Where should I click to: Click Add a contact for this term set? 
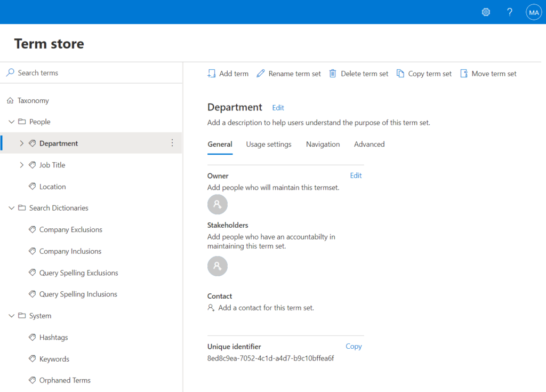(266, 308)
